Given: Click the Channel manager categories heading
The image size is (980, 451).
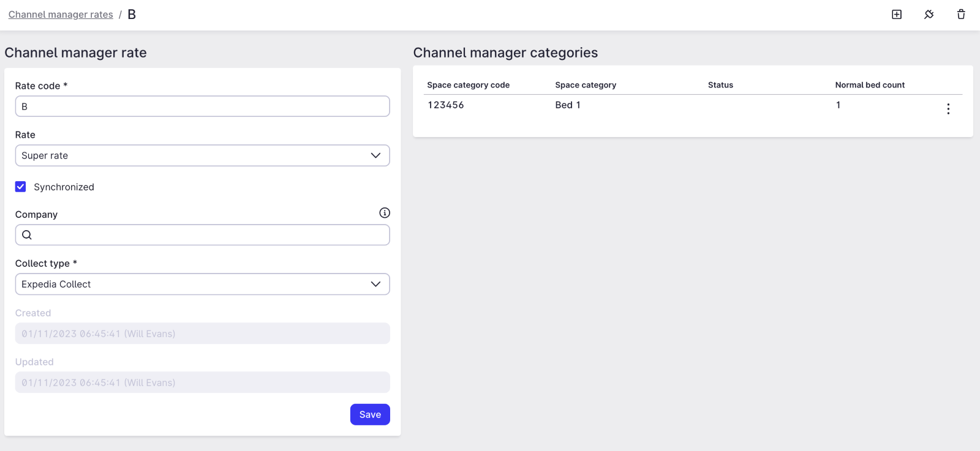Looking at the screenshot, I should [505, 53].
